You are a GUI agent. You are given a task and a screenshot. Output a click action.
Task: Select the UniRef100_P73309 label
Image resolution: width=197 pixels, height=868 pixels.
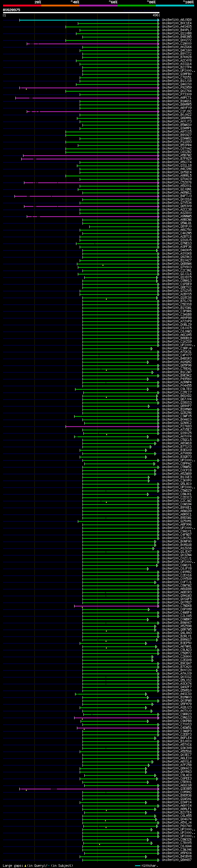(176, 95)
